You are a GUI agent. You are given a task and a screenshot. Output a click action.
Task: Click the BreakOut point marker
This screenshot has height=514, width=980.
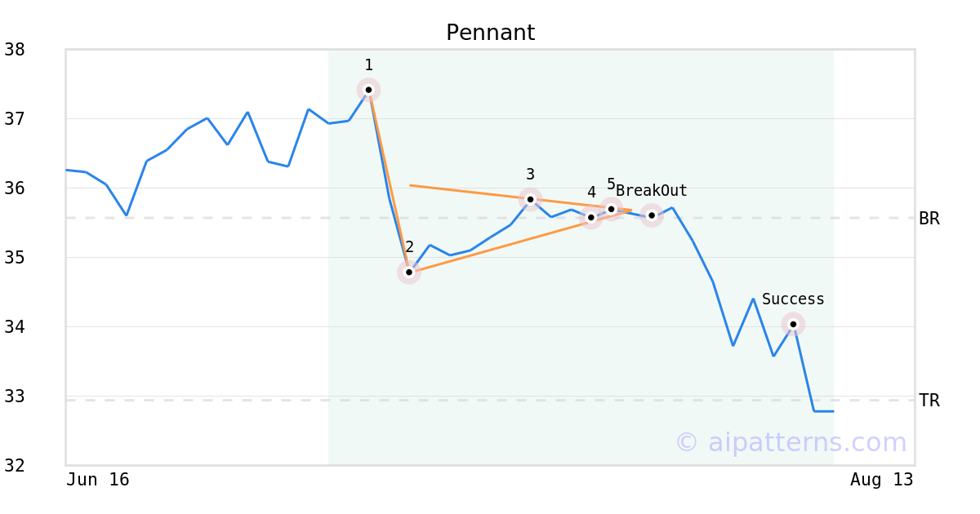652,215
